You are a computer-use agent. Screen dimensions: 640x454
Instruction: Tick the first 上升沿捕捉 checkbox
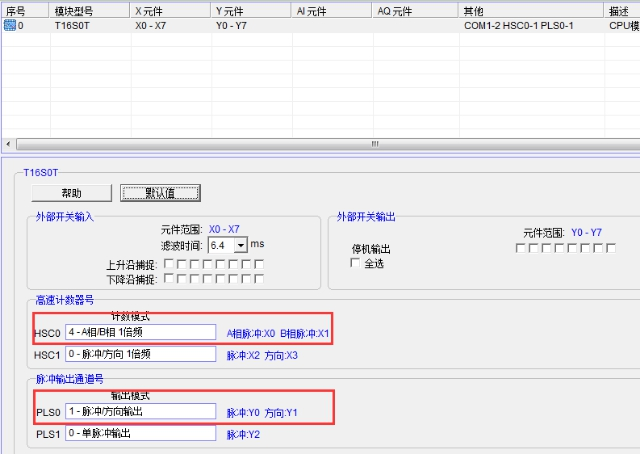(168, 264)
